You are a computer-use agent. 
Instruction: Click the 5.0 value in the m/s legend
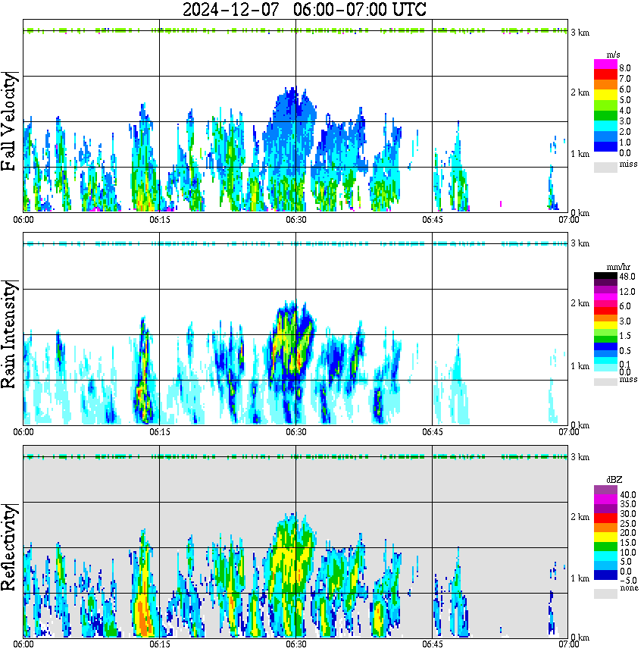pyautogui.click(x=625, y=100)
